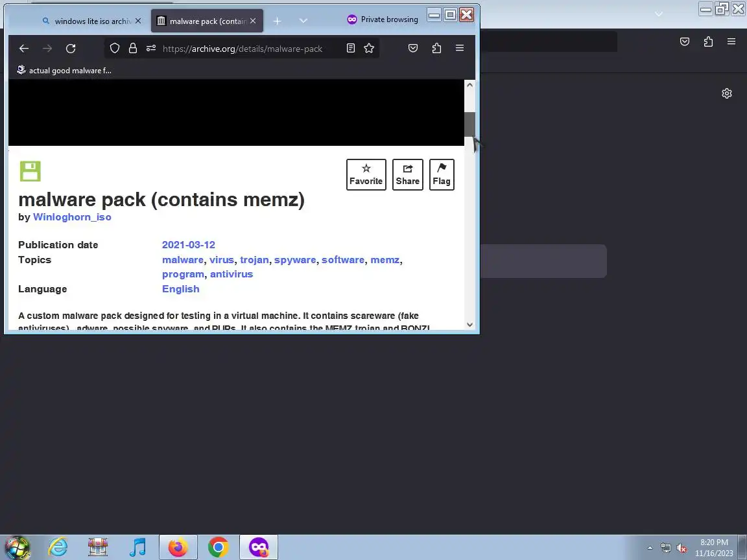Open the music note app on taskbar
Image resolution: width=747 pixels, height=560 pixels.
(x=137, y=547)
